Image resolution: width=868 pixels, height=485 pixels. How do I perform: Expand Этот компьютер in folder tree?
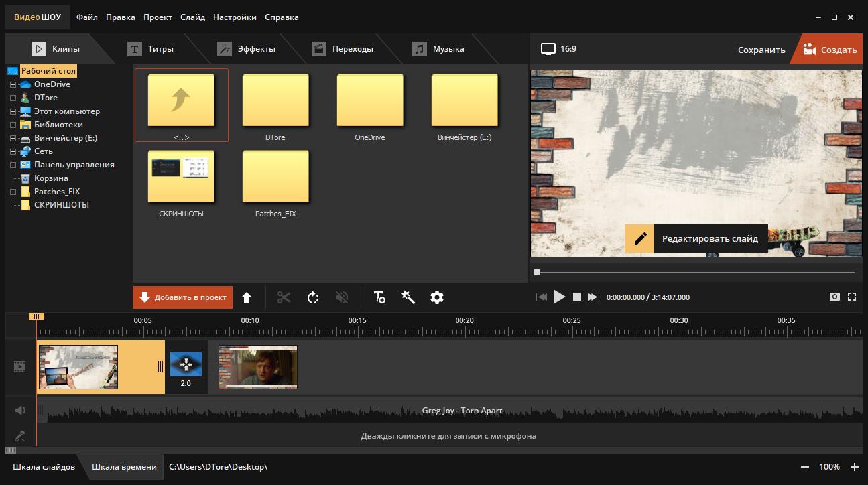point(13,111)
